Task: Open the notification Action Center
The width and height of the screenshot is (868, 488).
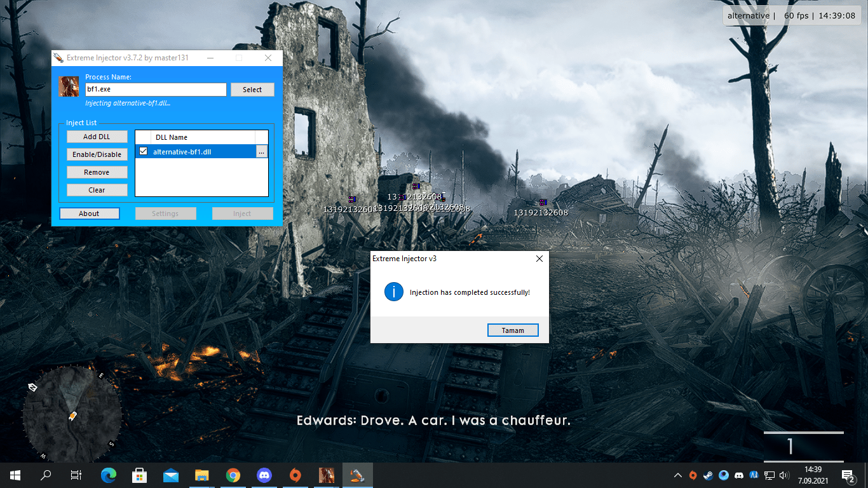Action: click(x=848, y=475)
